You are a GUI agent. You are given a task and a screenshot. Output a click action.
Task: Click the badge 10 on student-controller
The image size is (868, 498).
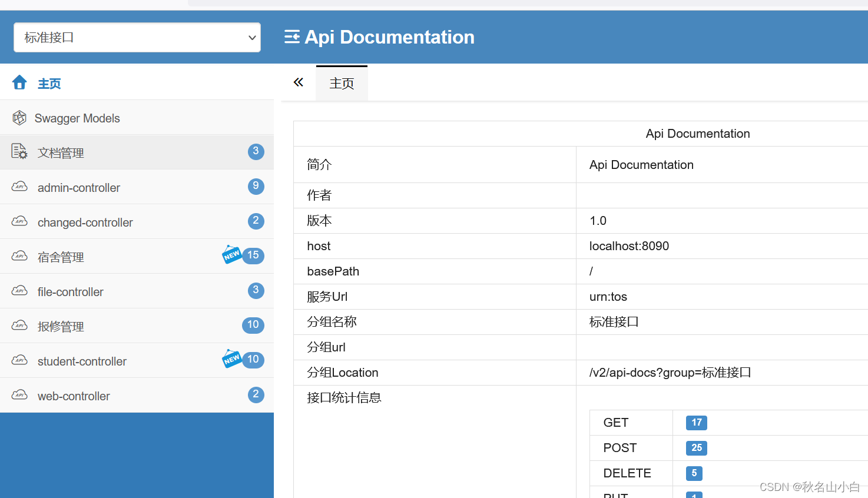tap(253, 360)
